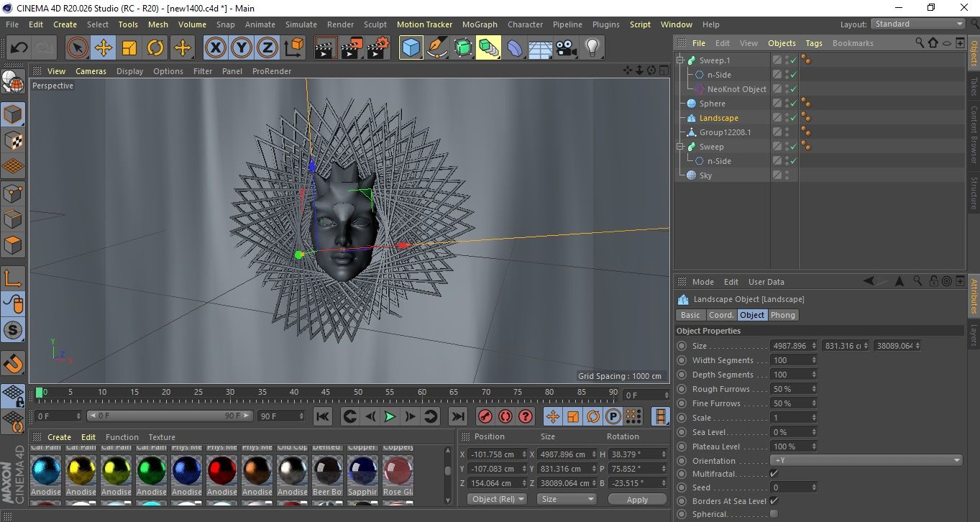Enable the Spherical checkbox
This screenshot has width=980, height=522.
point(774,514)
